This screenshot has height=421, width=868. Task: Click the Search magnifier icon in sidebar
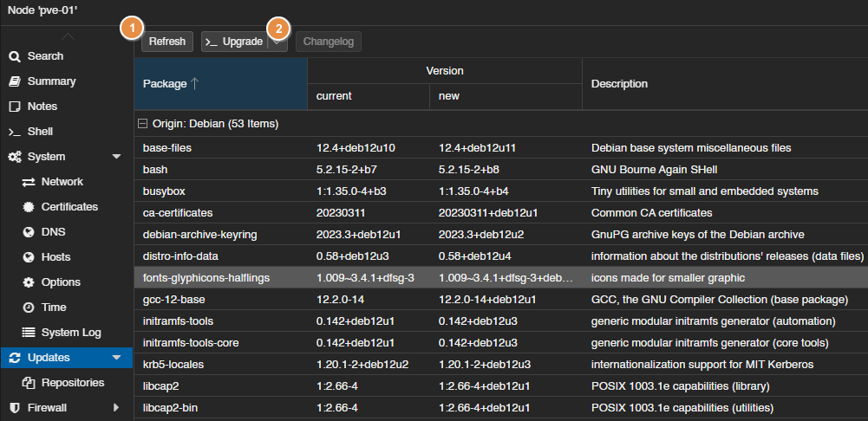[x=14, y=56]
